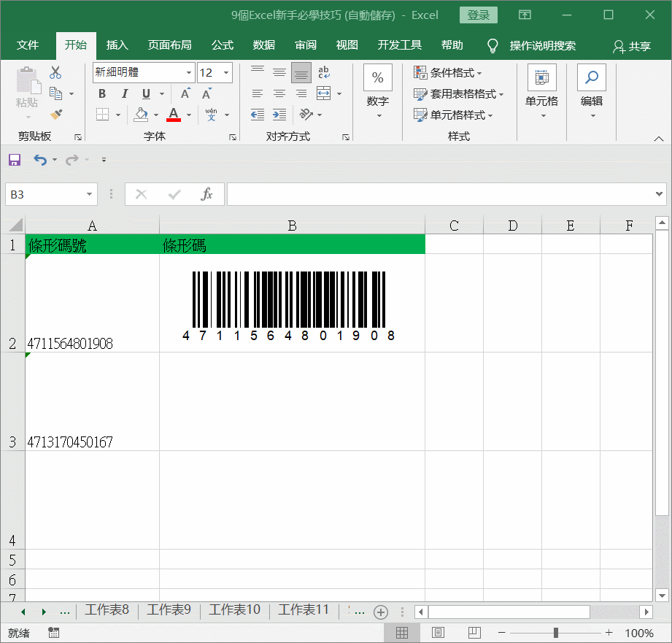The image size is (672, 643).
Task: Align text to middle of cell
Action: (x=279, y=72)
